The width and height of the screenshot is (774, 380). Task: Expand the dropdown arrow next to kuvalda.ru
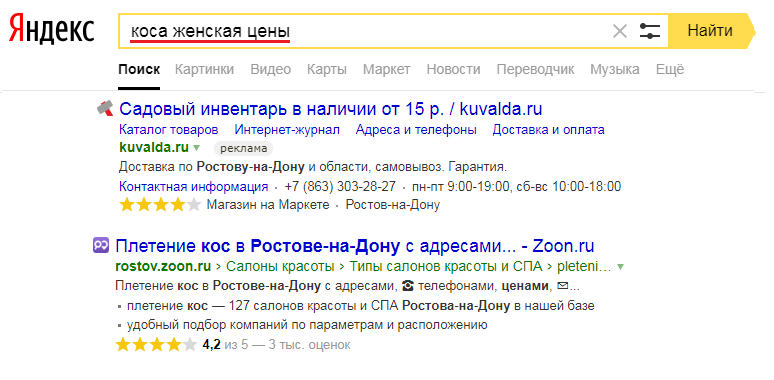(196, 148)
